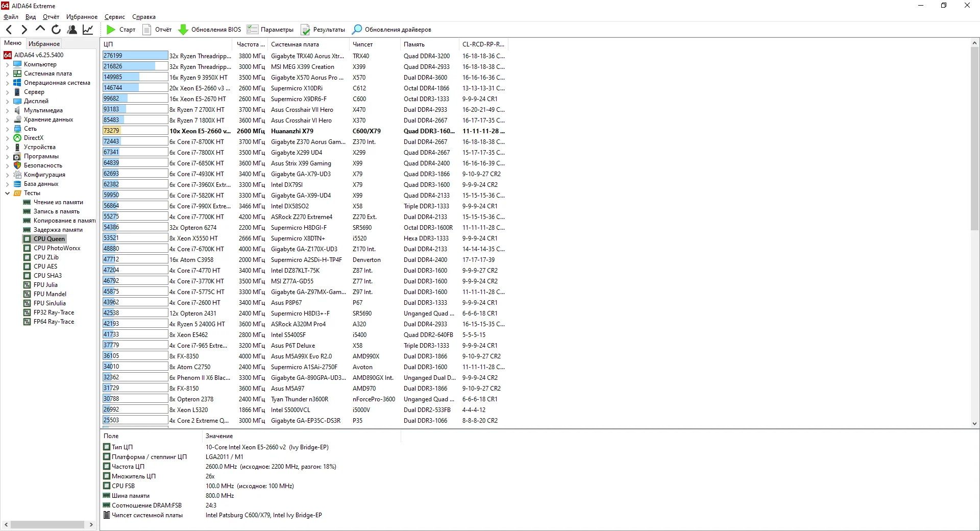Sort by the Системная плата column header
The height and width of the screenshot is (531, 980).
click(x=308, y=44)
